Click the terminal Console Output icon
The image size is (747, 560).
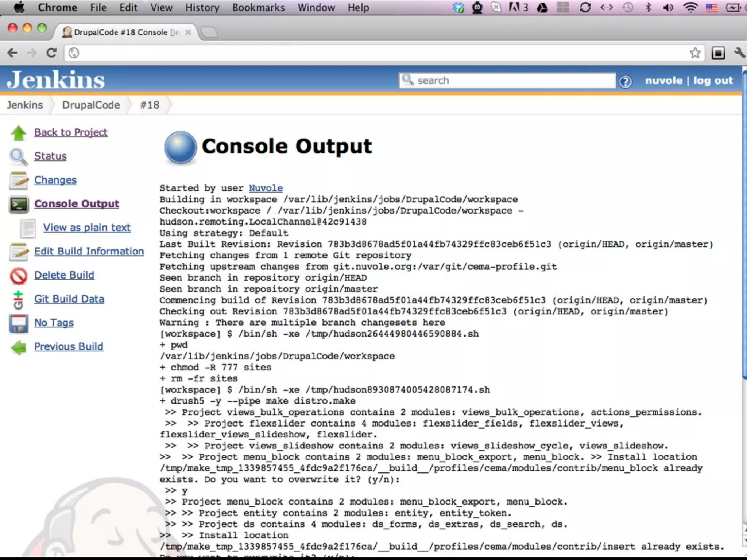18,204
